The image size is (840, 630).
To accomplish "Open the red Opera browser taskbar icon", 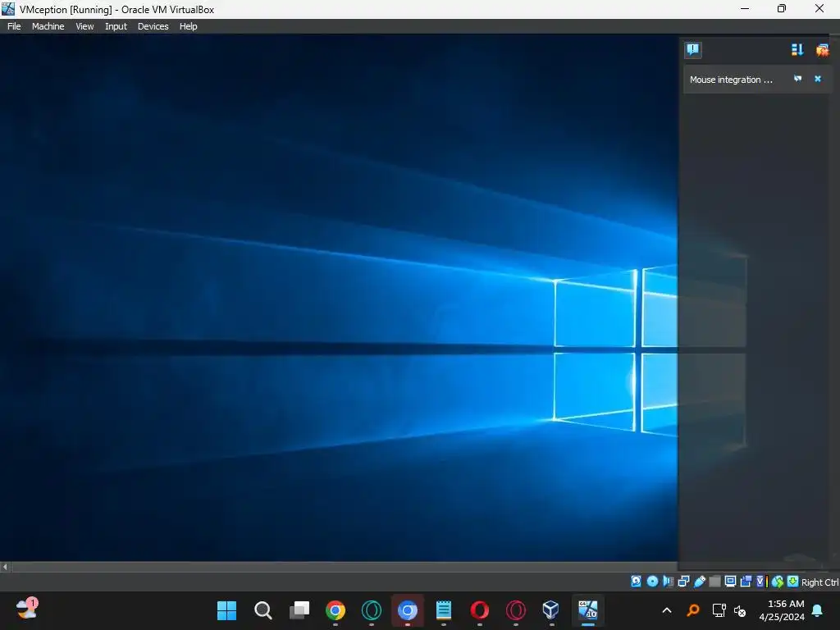I will tap(479, 610).
